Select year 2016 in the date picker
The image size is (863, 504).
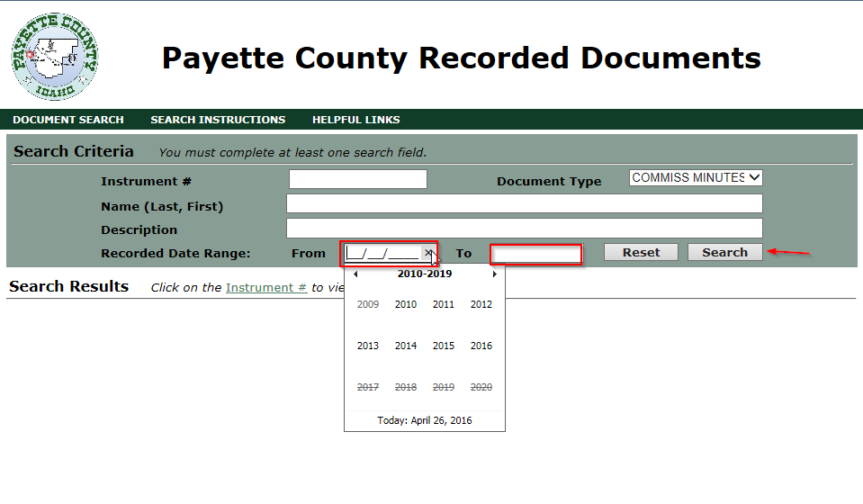click(x=481, y=346)
